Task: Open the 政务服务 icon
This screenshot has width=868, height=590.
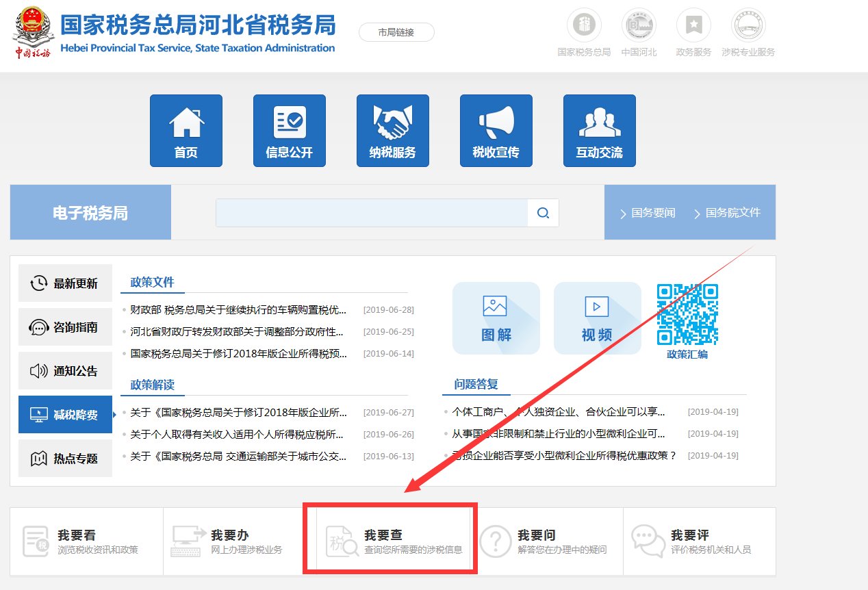Action: tap(693, 25)
